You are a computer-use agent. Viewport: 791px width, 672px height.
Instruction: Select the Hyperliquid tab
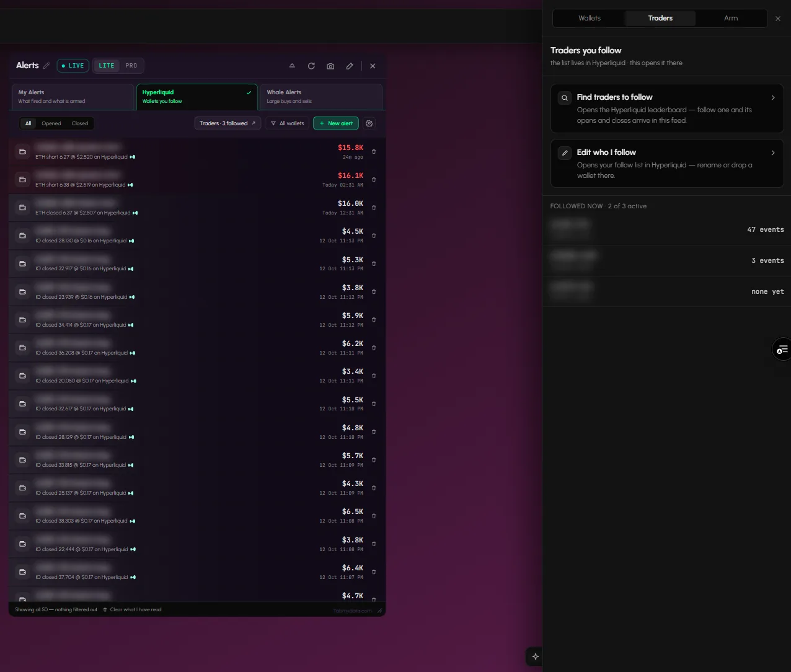click(x=197, y=97)
